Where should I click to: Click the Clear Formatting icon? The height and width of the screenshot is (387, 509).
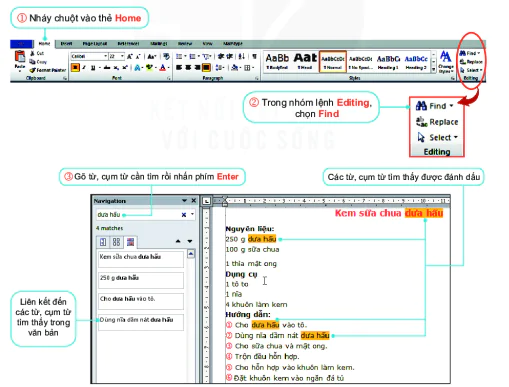pyautogui.click(x=166, y=56)
